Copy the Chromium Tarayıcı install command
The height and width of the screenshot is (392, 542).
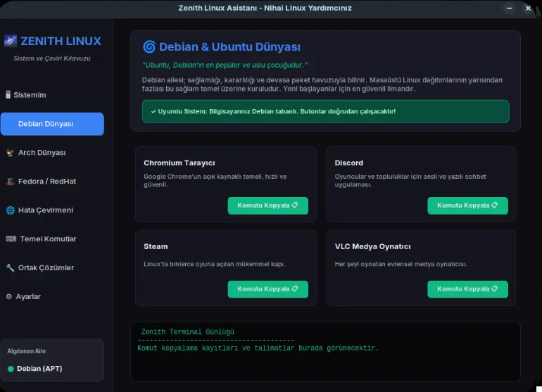point(268,206)
